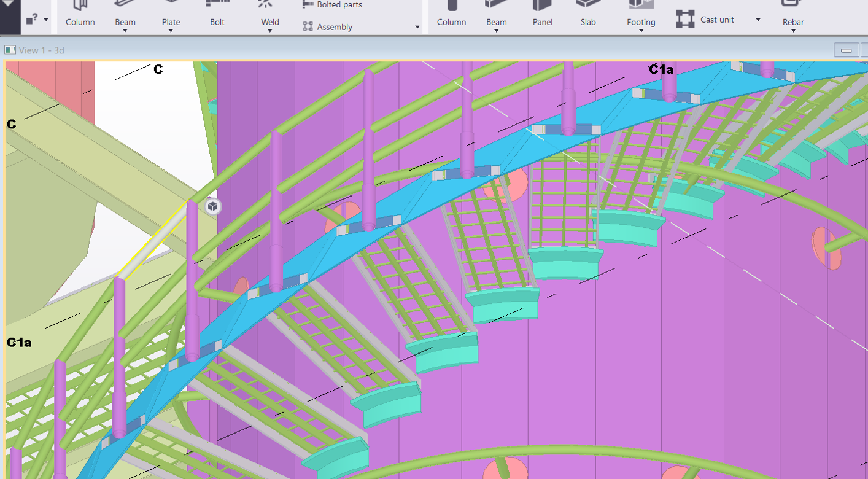Expand the Assembly group chevron
Viewport: 868px width, 479px height.
[417, 27]
